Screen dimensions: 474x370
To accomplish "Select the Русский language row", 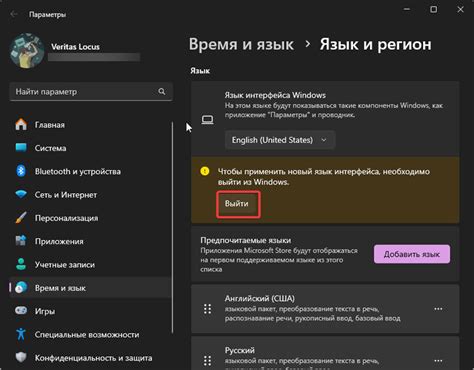I will (325, 353).
